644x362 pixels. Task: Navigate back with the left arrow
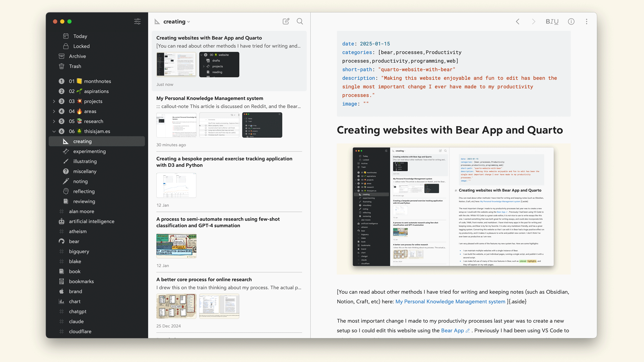(518, 21)
